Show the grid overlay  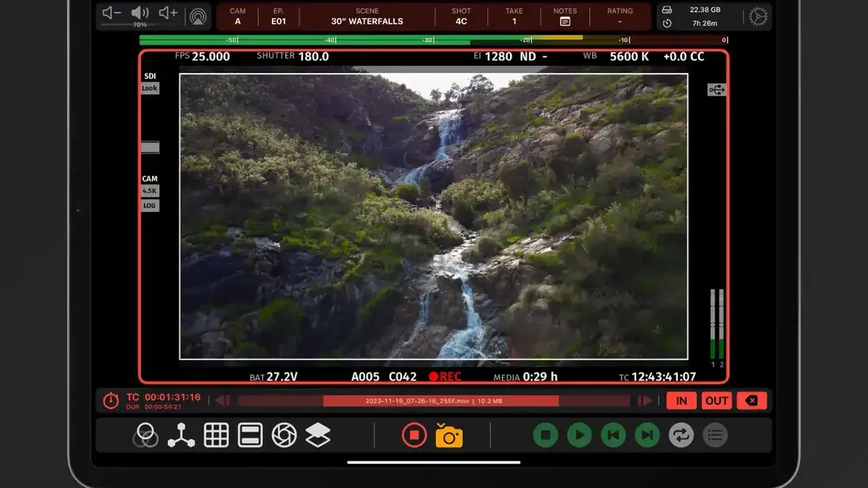(216, 436)
